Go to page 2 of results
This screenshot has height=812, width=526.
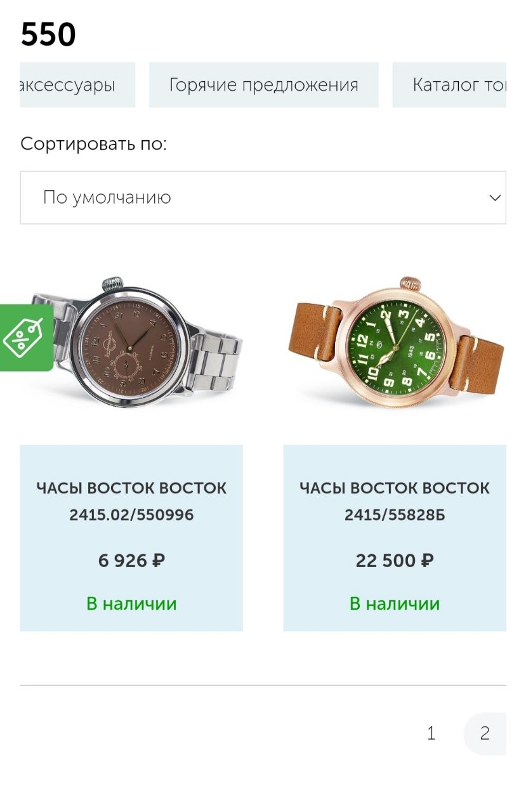485,733
